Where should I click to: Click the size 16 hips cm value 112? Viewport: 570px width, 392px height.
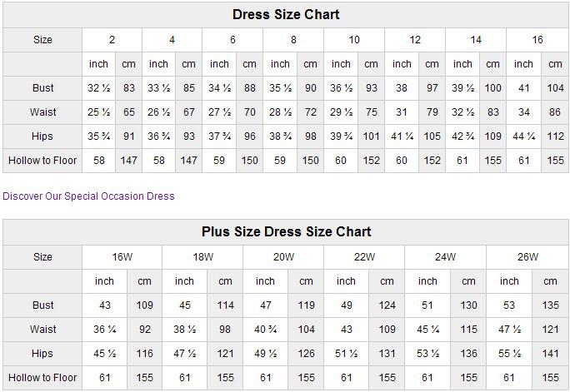click(556, 136)
